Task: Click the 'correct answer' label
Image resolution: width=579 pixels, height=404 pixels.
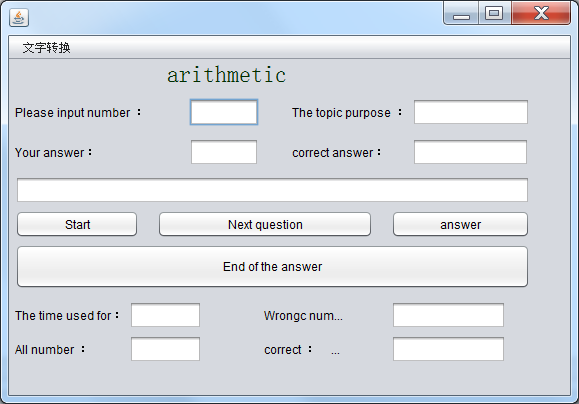Action: [x=336, y=153]
